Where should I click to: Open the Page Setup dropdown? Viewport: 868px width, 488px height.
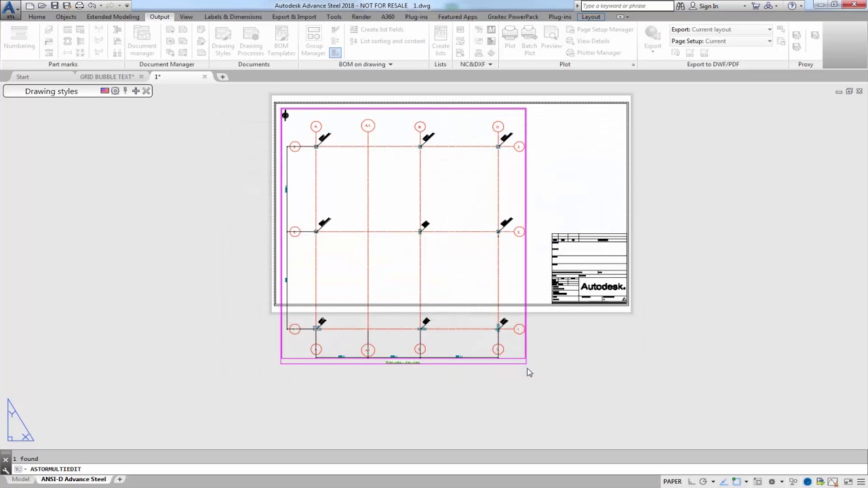click(x=722, y=41)
